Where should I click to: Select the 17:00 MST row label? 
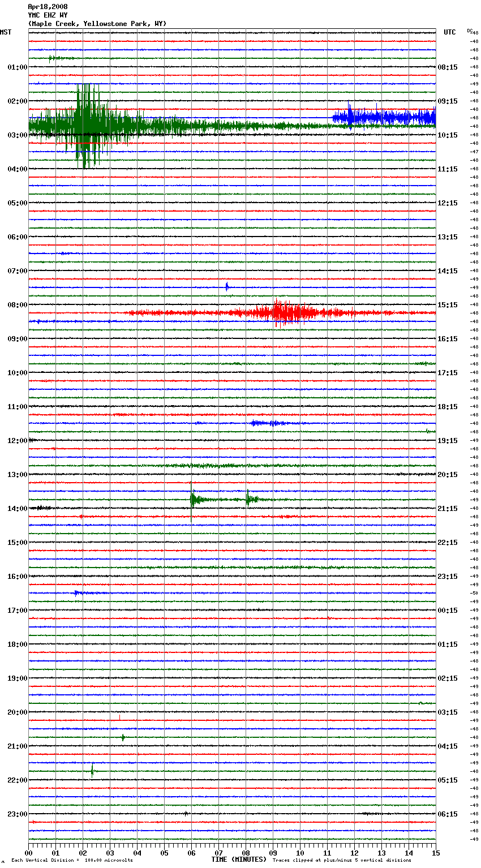click(18, 611)
